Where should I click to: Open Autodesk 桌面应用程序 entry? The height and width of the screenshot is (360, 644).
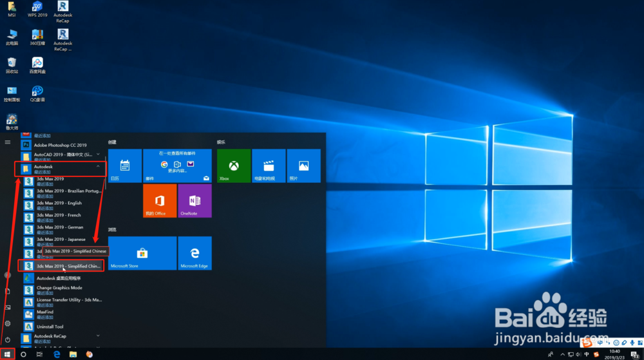[x=63, y=278]
